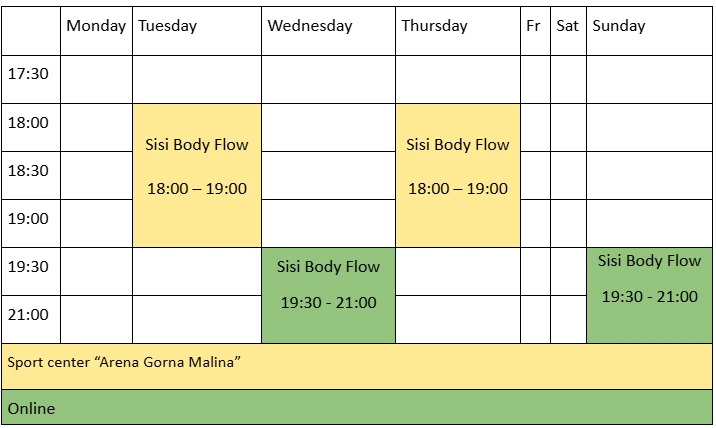The image size is (716, 428).
Task: Click the Fr column header
Action: [533, 27]
